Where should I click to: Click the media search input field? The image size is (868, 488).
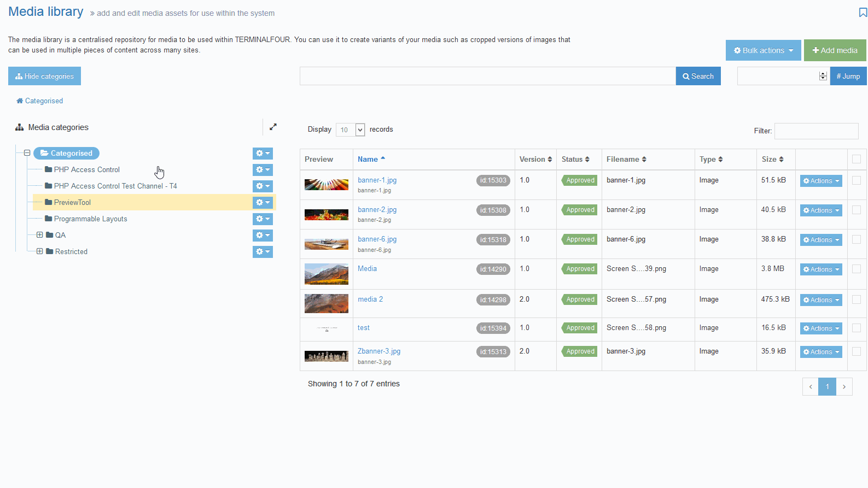pyautogui.click(x=488, y=76)
